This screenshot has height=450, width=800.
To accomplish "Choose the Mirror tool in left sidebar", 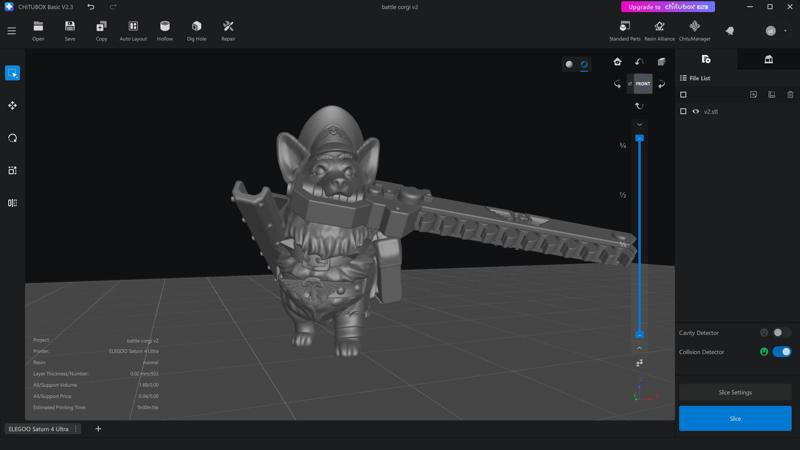I will (12, 203).
